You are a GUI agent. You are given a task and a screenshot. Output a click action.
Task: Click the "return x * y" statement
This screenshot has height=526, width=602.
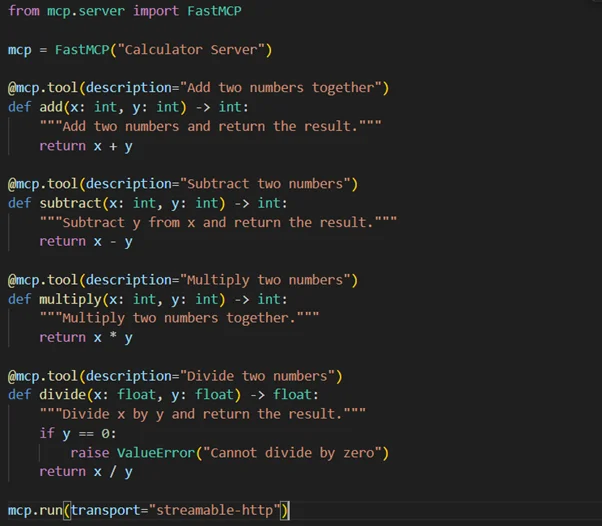(x=86, y=338)
